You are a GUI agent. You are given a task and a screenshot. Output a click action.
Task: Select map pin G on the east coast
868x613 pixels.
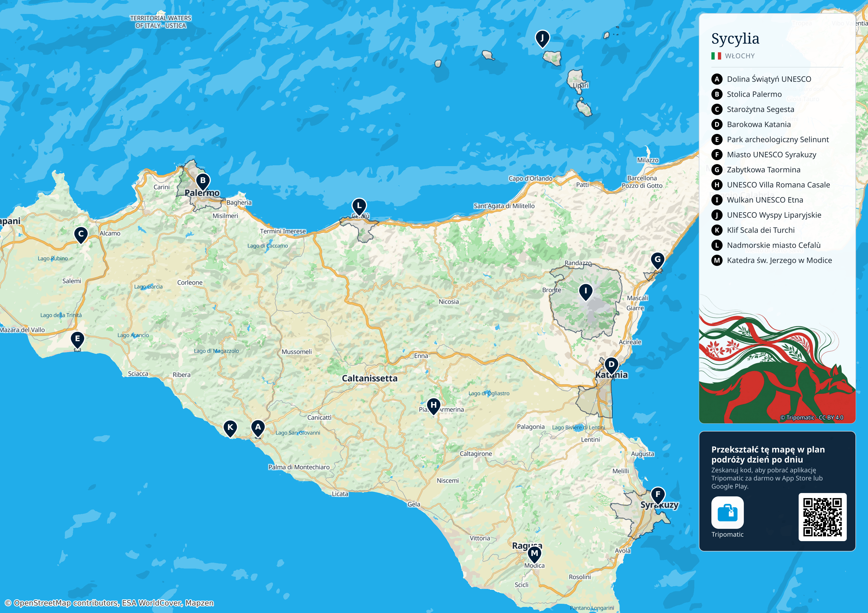tap(658, 261)
